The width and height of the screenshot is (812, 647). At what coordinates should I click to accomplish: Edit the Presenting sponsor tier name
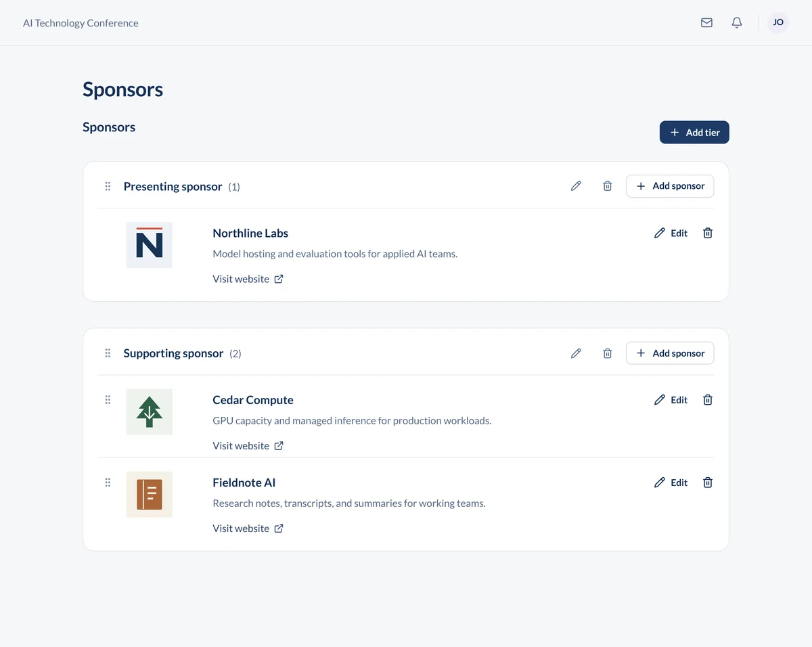coord(576,186)
